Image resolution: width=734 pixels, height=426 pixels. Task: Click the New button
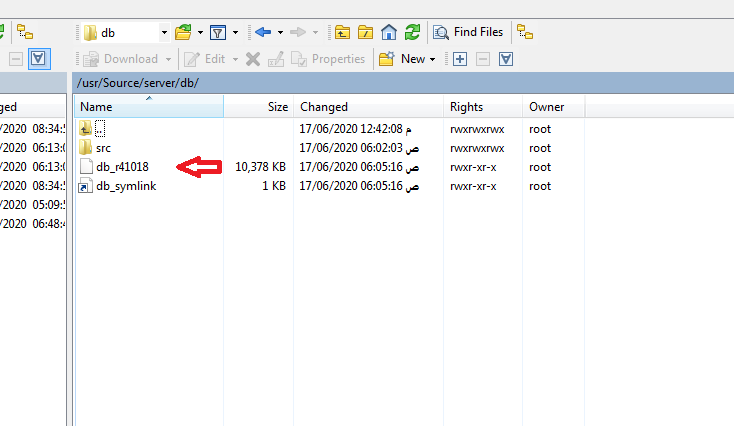click(402, 59)
